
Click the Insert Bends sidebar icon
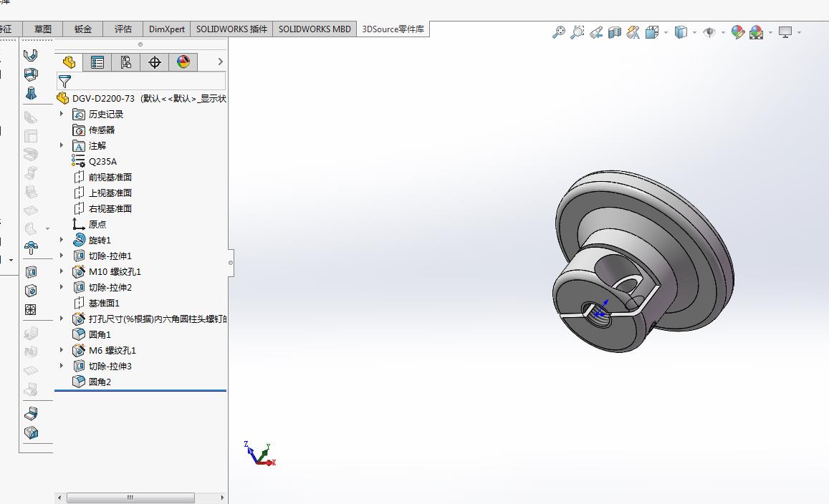[x=31, y=414]
